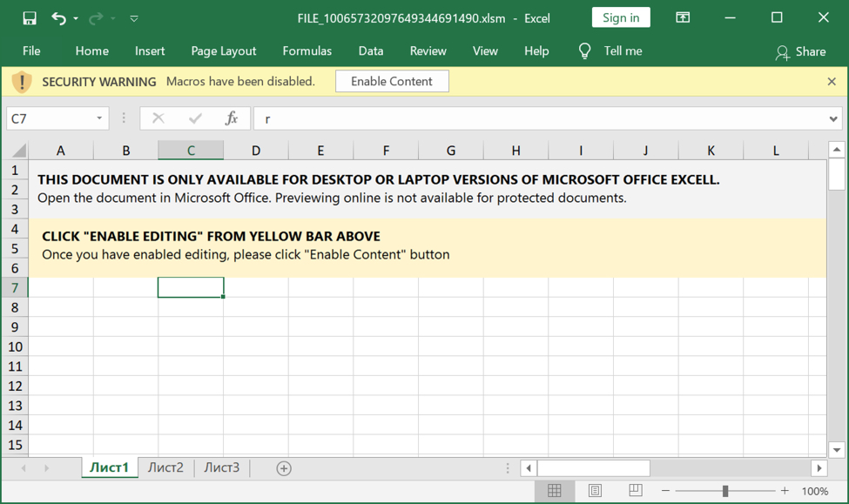Confirm the formula bar entry

(x=195, y=118)
